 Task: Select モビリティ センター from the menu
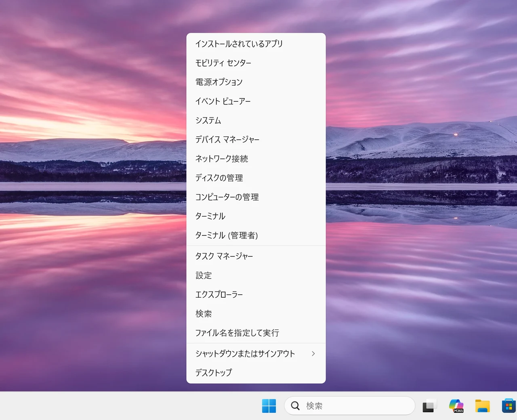[256, 63]
